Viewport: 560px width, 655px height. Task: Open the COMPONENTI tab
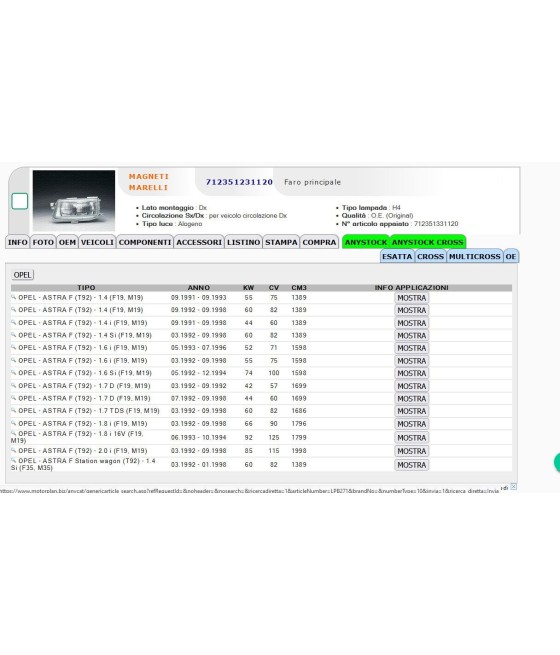[x=144, y=242]
